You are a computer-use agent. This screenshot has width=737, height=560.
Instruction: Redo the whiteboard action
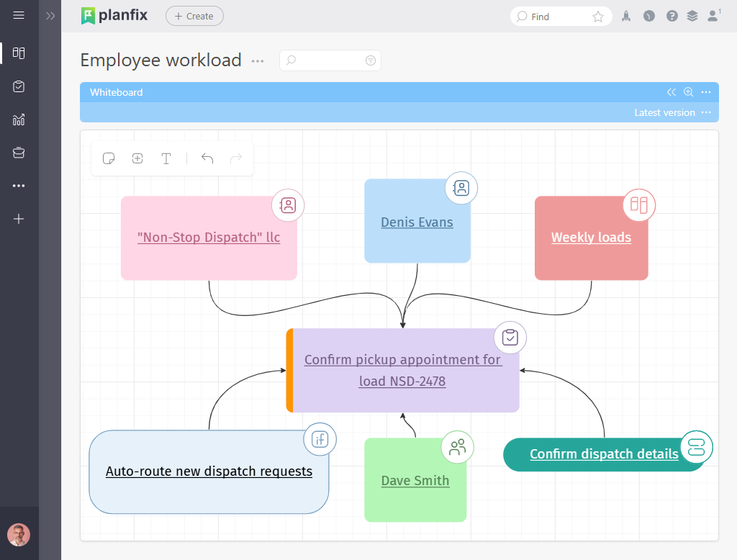pos(236,158)
